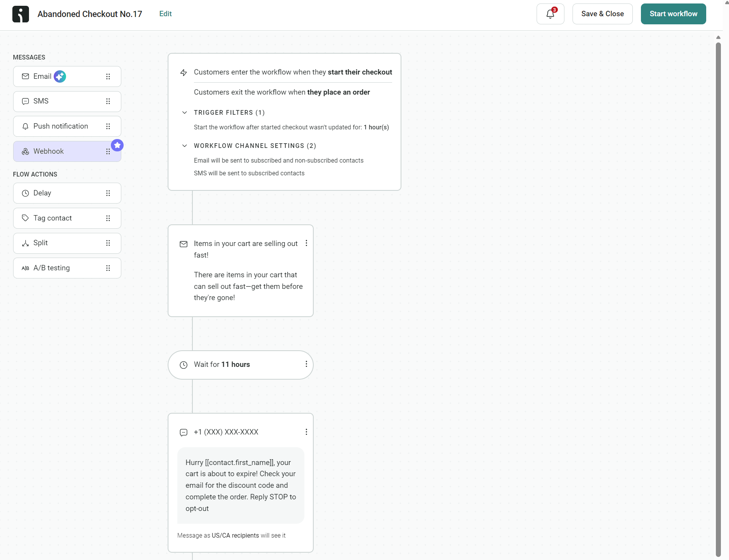This screenshot has width=729, height=560.
Task: Click the 'US/CA recipients' note
Action: point(235,536)
